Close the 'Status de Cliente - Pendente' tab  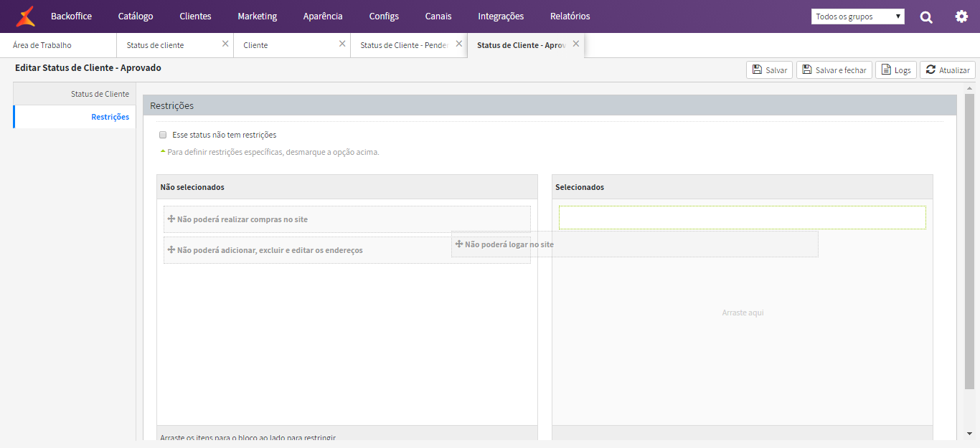pos(459,44)
